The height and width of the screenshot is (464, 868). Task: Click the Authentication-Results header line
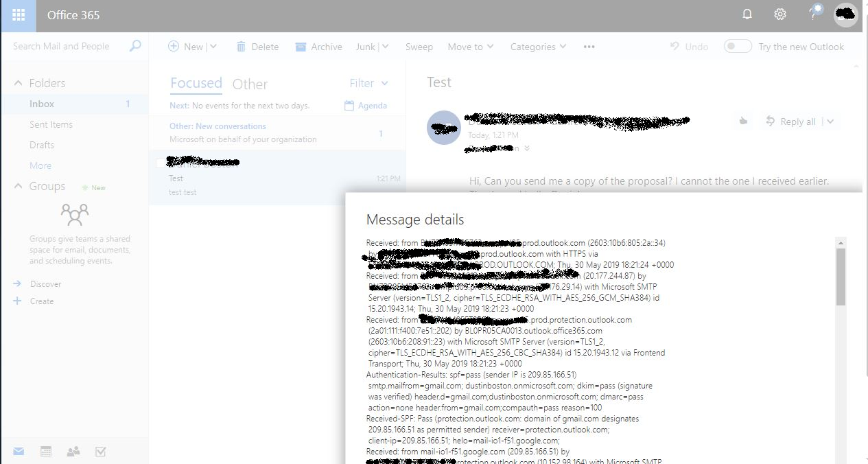(x=471, y=375)
